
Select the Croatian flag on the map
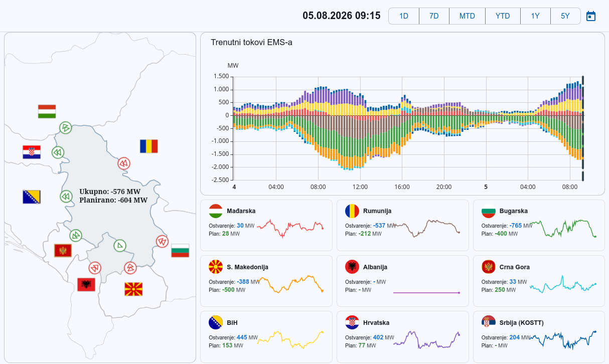pyautogui.click(x=32, y=152)
